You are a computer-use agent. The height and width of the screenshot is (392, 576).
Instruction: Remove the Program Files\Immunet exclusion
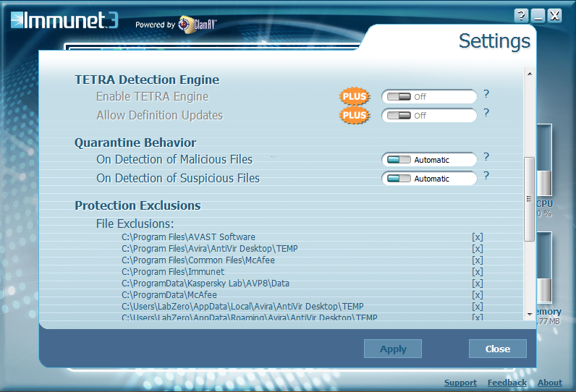pyautogui.click(x=477, y=272)
